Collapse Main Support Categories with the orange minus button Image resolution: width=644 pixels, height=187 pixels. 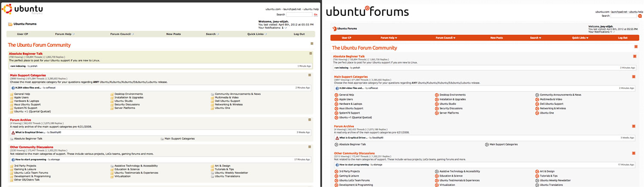(x=633, y=77)
